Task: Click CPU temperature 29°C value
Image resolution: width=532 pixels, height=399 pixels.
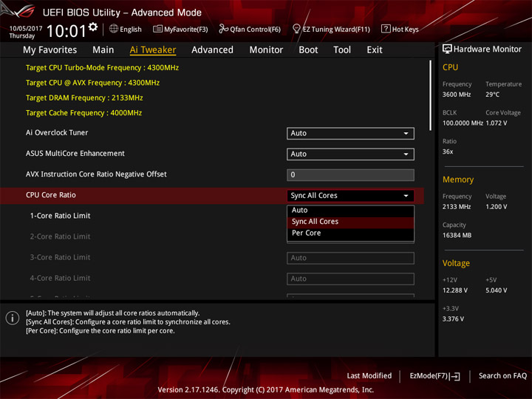Action: tap(492, 95)
